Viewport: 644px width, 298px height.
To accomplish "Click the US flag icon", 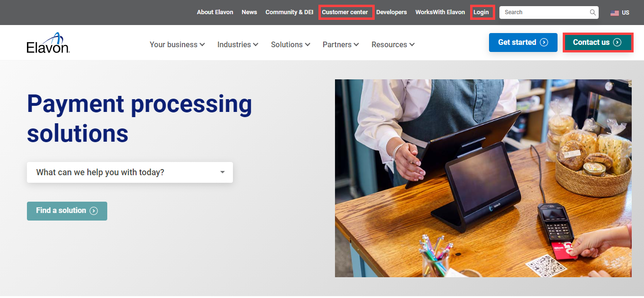I will [615, 13].
